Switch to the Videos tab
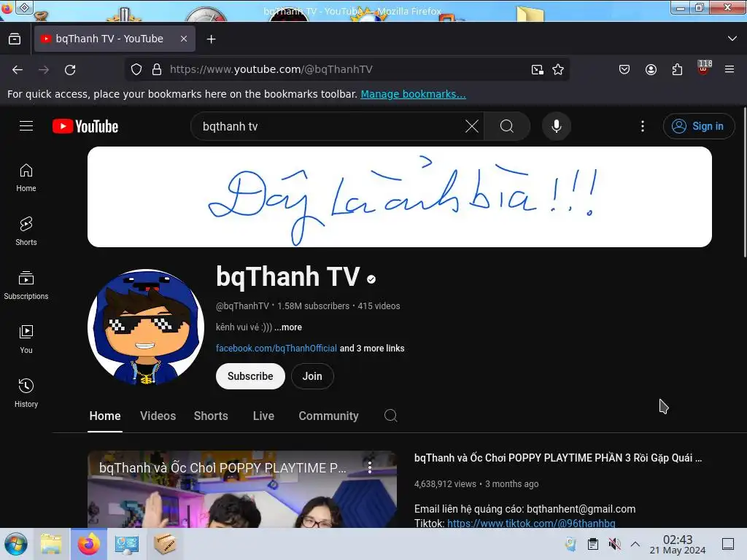Viewport: 747px width, 560px height. [158, 416]
